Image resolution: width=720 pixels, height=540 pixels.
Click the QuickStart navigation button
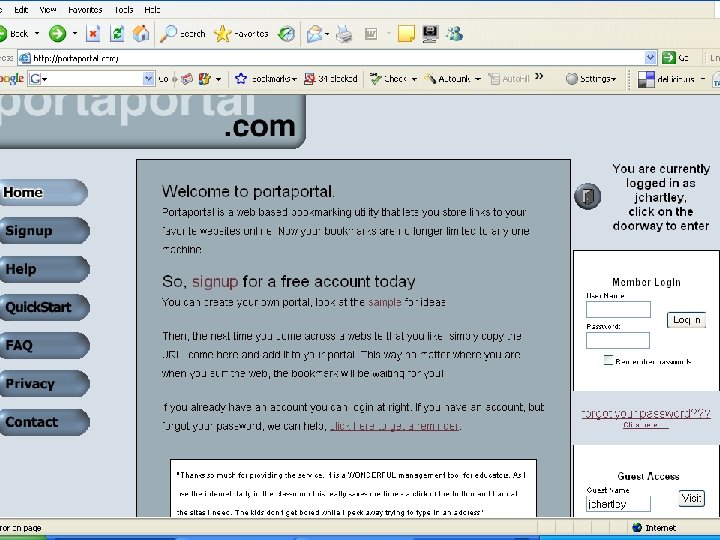click(45, 307)
